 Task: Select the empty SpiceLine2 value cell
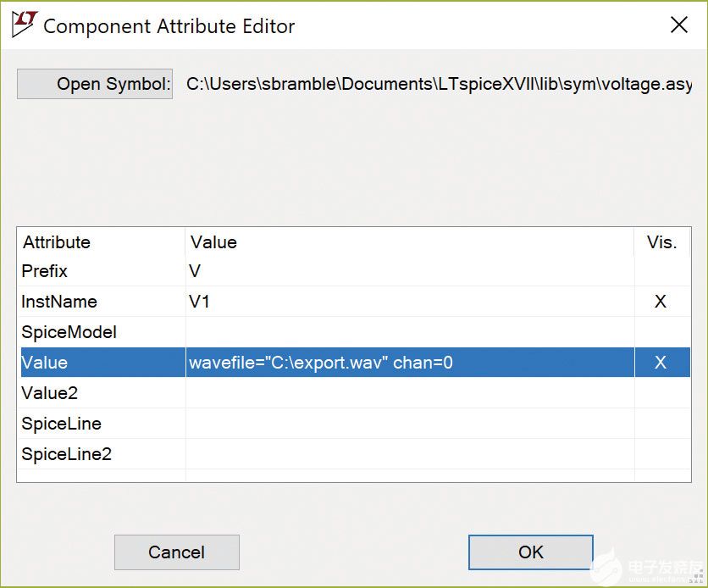point(410,454)
